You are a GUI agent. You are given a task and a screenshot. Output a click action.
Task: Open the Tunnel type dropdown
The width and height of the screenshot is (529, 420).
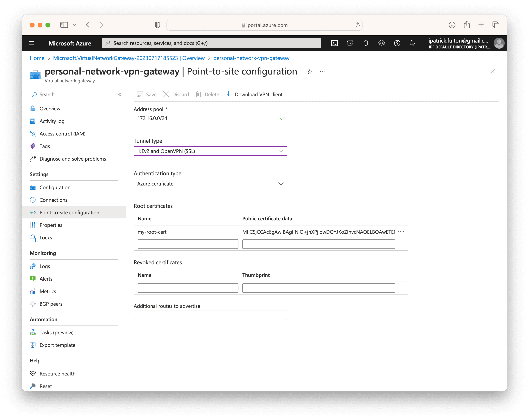[x=210, y=151]
